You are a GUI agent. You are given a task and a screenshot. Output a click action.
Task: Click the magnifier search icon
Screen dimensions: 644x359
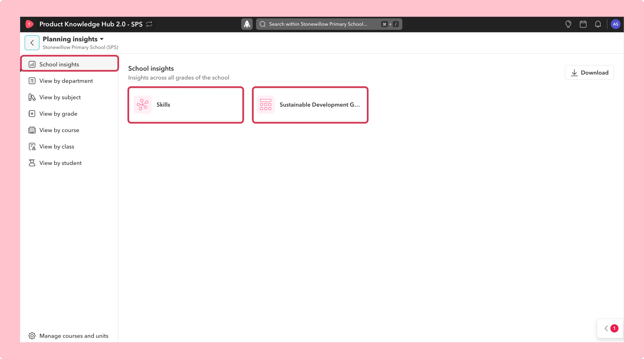coord(262,24)
